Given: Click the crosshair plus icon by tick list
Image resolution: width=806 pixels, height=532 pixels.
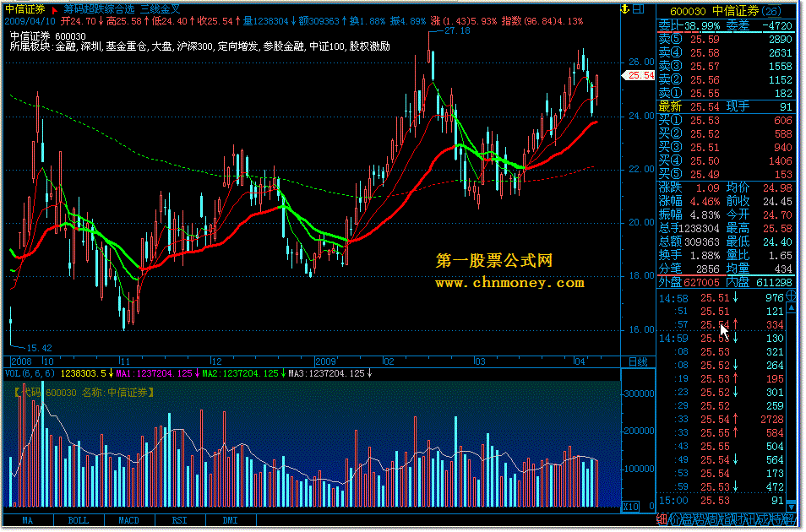Looking at the screenshot, I should (x=792, y=296).
